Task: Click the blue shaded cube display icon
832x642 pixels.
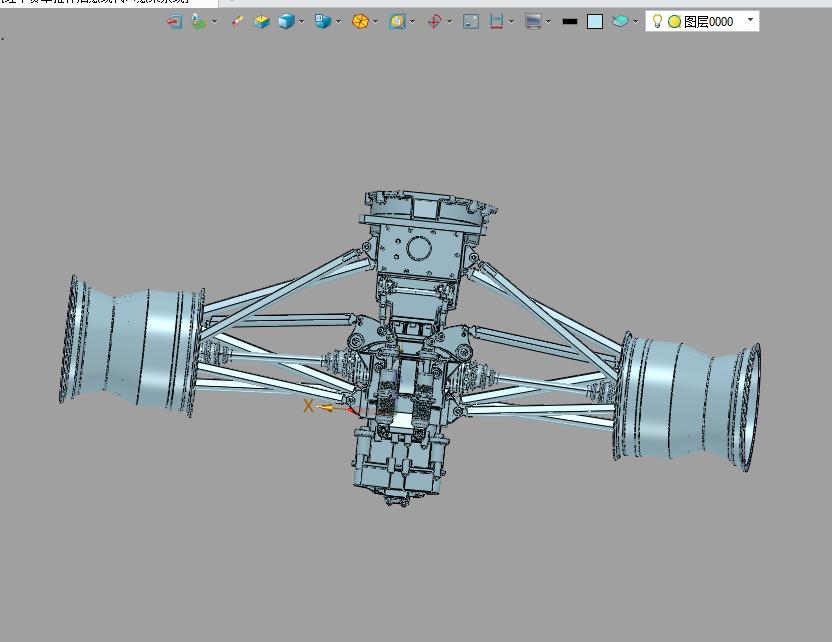Action: point(287,22)
